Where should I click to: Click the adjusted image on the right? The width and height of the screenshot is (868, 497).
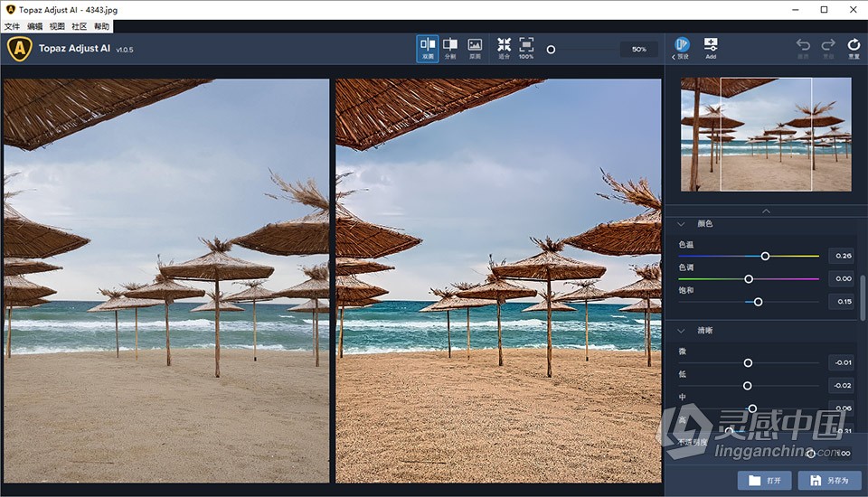coord(498,281)
